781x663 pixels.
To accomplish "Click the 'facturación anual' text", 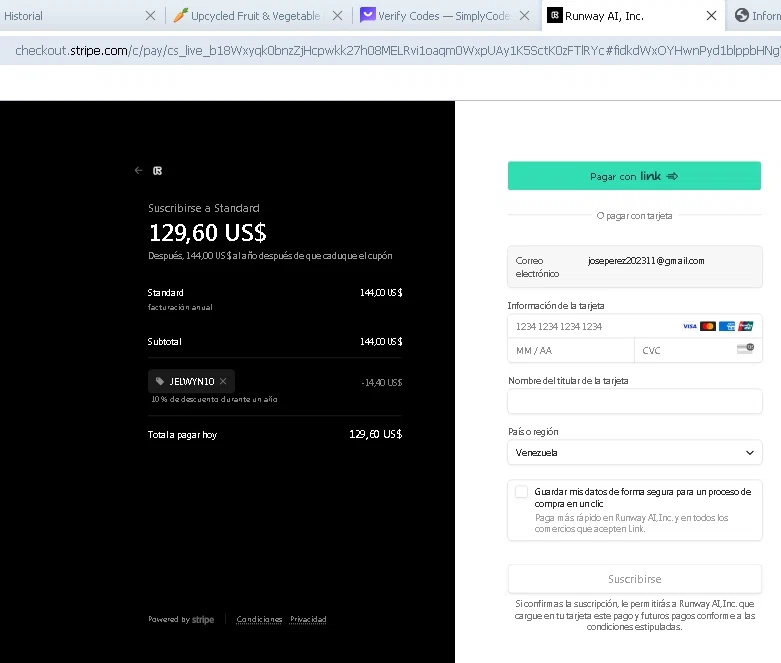I will coord(180,307).
